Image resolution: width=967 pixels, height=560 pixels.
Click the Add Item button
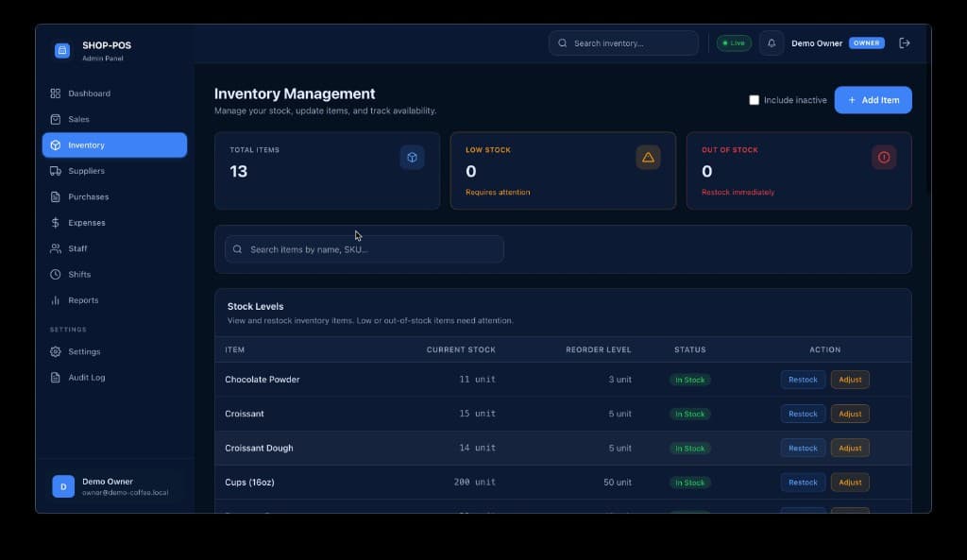[874, 100]
